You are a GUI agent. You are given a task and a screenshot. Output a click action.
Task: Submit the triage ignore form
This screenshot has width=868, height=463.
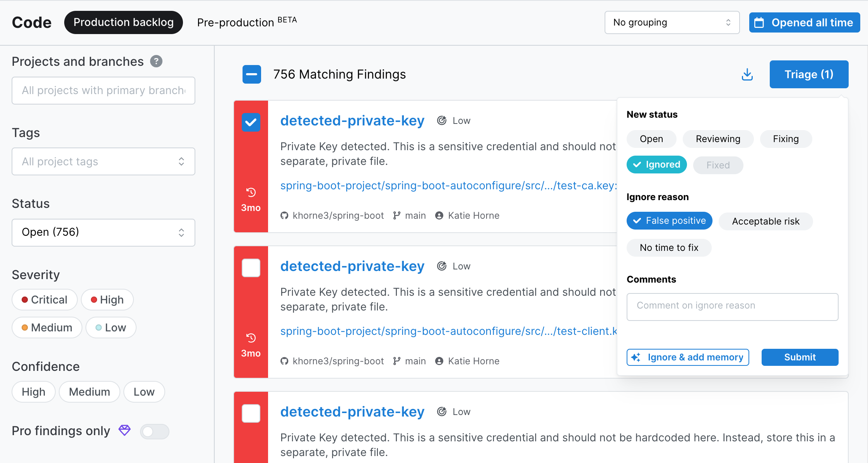coord(800,357)
